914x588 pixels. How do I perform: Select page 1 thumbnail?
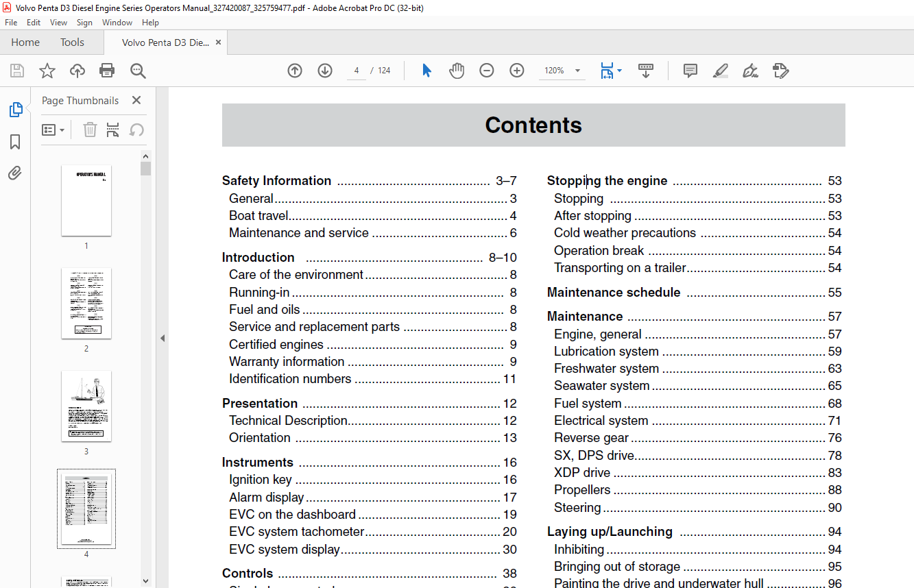[86, 201]
